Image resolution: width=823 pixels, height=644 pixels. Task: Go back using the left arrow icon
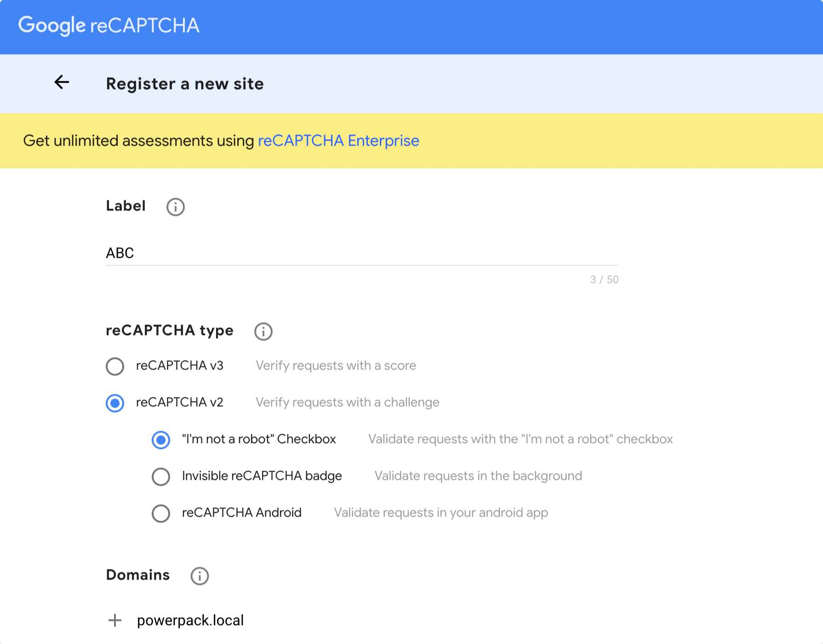tap(62, 83)
